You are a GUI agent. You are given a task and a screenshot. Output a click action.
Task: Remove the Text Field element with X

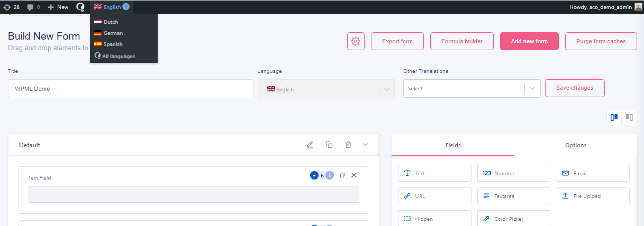click(354, 175)
